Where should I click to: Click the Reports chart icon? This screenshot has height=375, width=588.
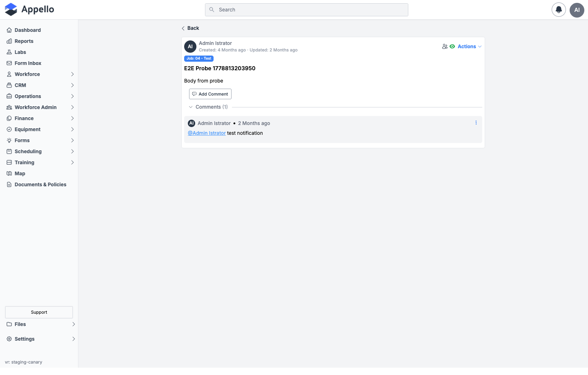point(9,41)
